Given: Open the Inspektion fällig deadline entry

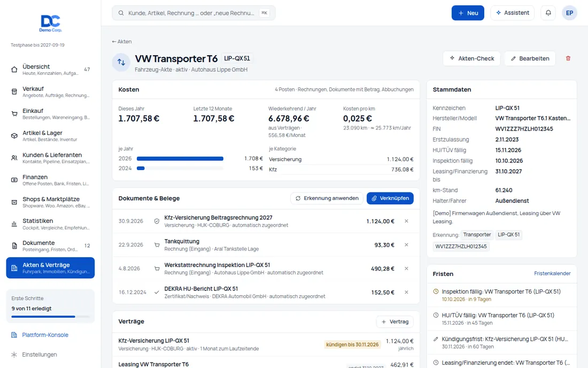Looking at the screenshot, I should pos(502,295).
